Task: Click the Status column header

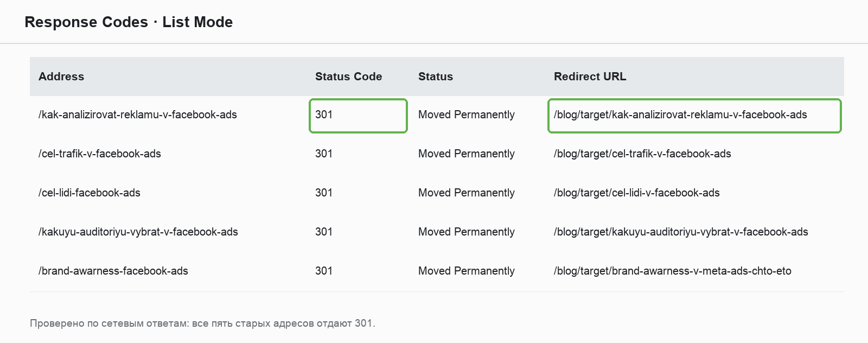Action: pos(436,77)
